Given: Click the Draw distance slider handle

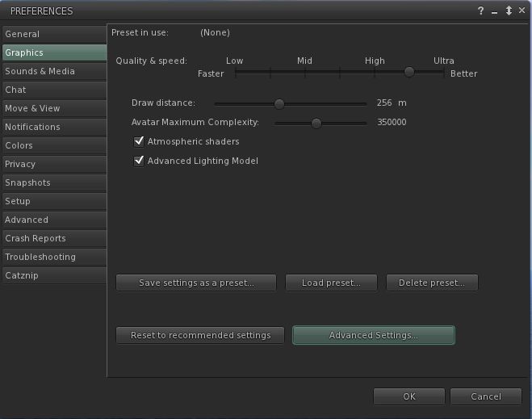Looking at the screenshot, I should [x=279, y=103].
